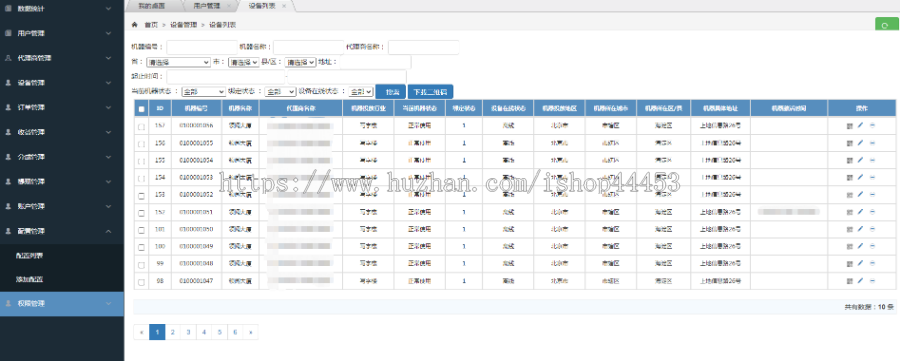Screen dimensions: 900x361
Task: Show QR code for machine 0100001051
Action: [849, 212]
